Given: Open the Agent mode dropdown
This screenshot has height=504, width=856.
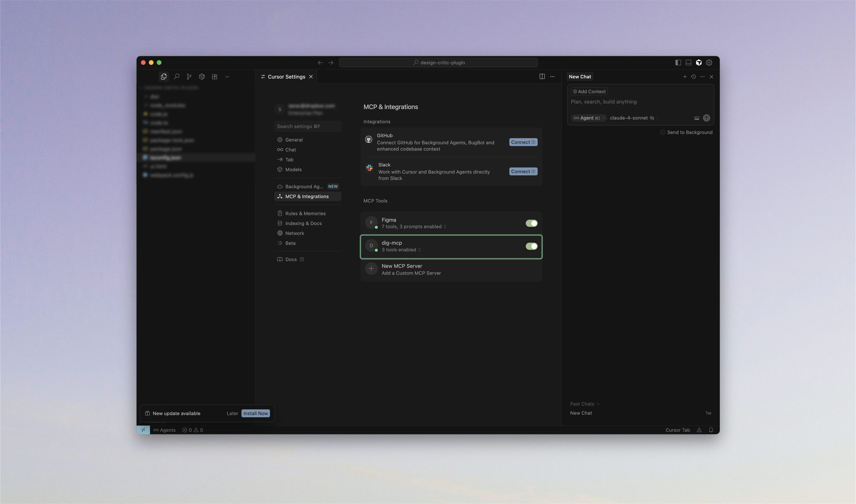Looking at the screenshot, I should pyautogui.click(x=589, y=118).
